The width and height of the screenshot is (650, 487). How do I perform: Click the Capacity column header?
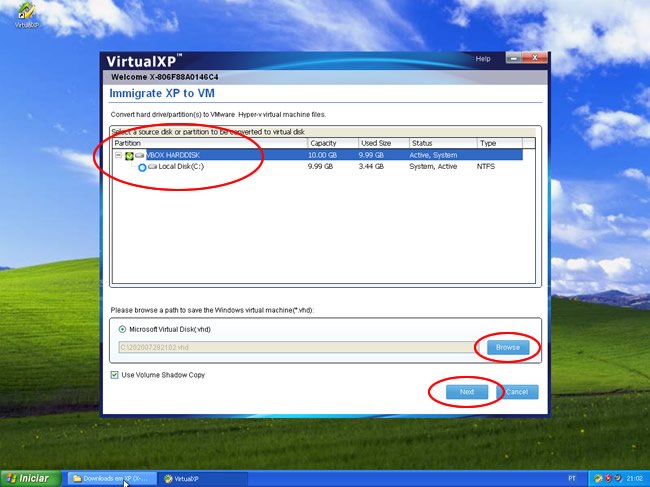(332, 143)
